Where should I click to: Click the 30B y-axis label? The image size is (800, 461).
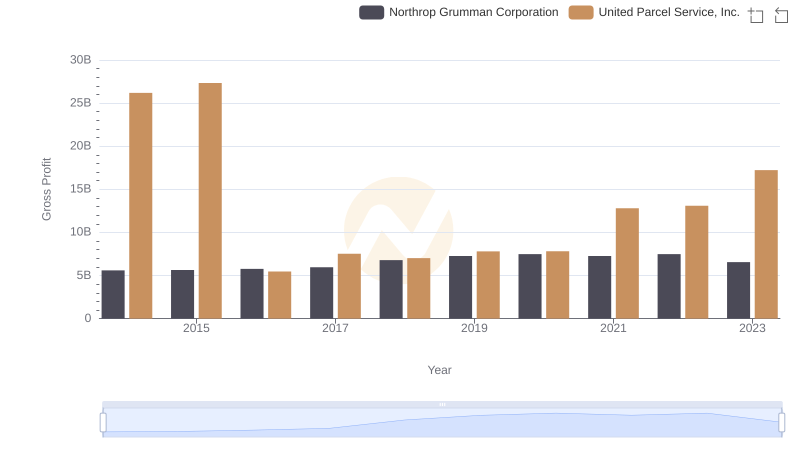pyautogui.click(x=81, y=60)
